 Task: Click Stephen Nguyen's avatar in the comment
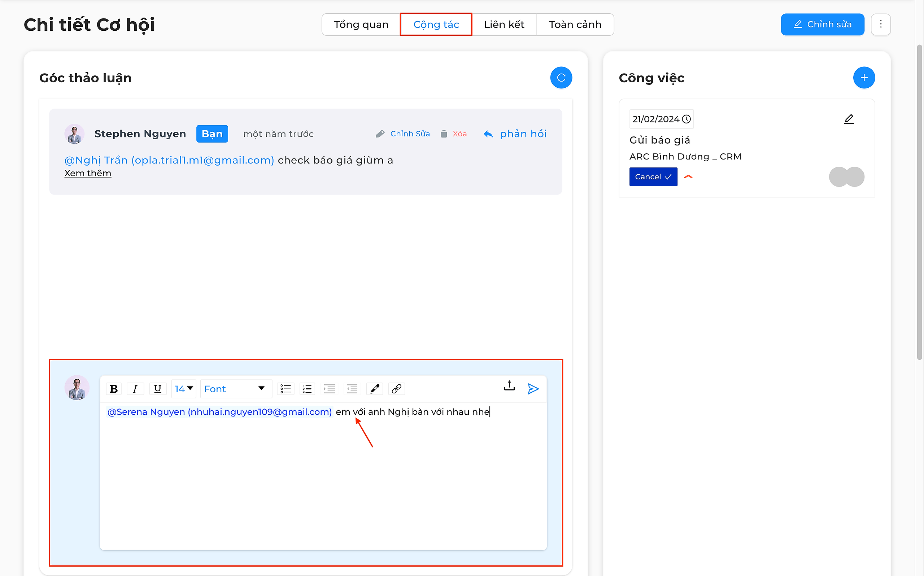pos(74,134)
